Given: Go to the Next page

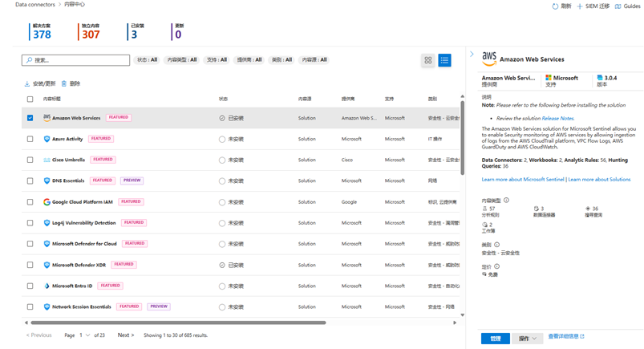Looking at the screenshot, I should (126, 335).
